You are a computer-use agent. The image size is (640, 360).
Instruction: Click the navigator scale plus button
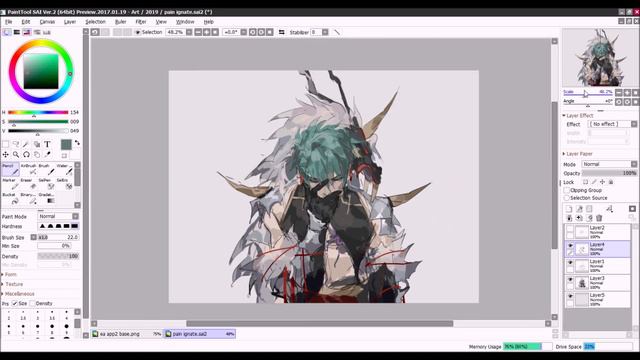pos(627,93)
